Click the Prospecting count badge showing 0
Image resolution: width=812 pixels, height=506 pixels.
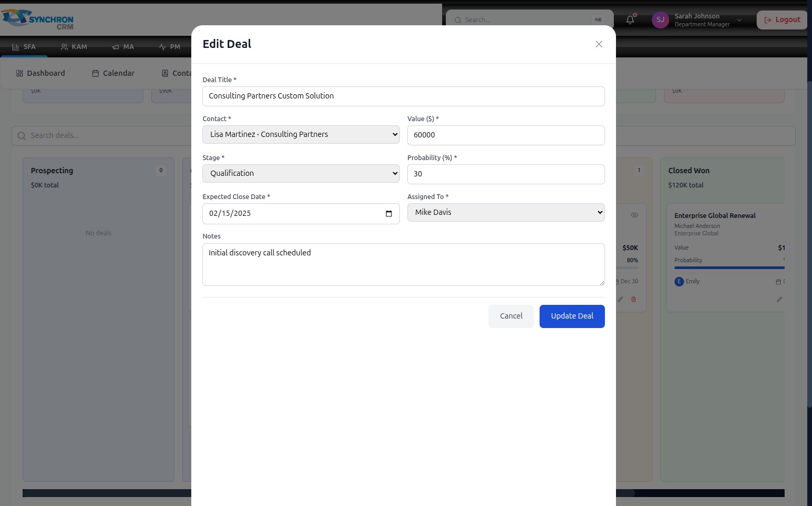161,171
